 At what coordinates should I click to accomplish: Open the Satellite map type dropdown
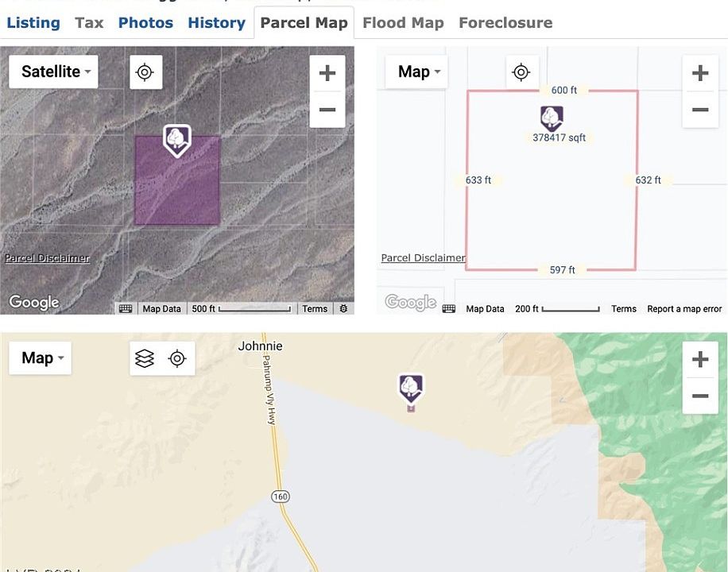[54, 71]
